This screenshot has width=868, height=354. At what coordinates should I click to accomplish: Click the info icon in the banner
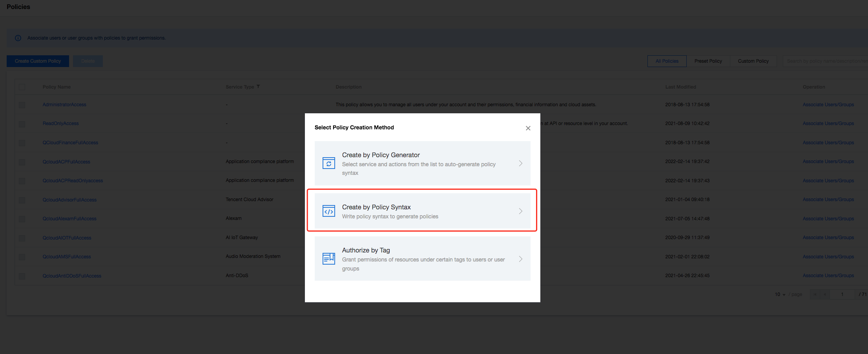pyautogui.click(x=18, y=38)
